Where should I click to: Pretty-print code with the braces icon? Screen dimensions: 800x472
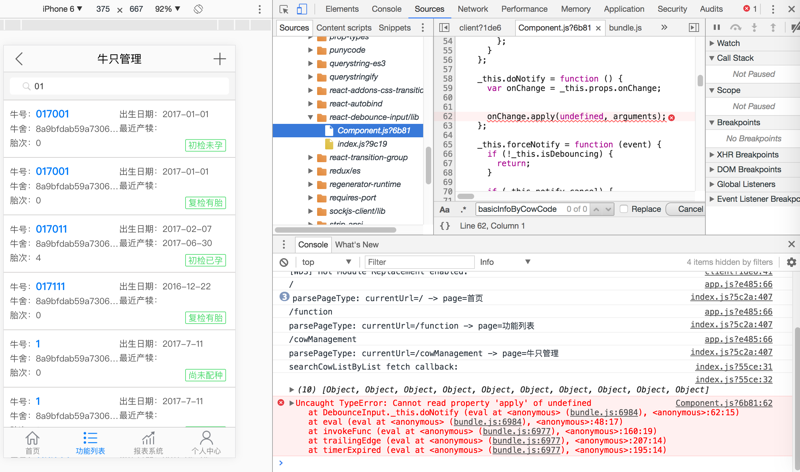445,226
